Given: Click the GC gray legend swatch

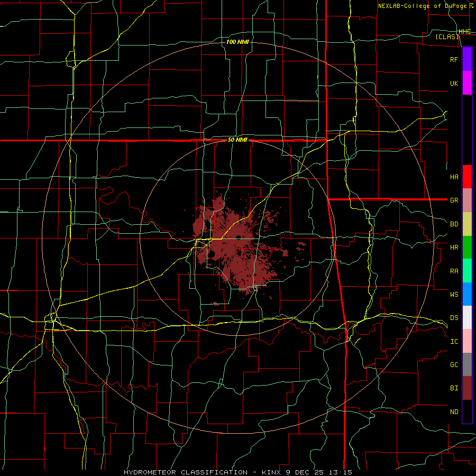Looking at the screenshot, I should click(467, 364).
